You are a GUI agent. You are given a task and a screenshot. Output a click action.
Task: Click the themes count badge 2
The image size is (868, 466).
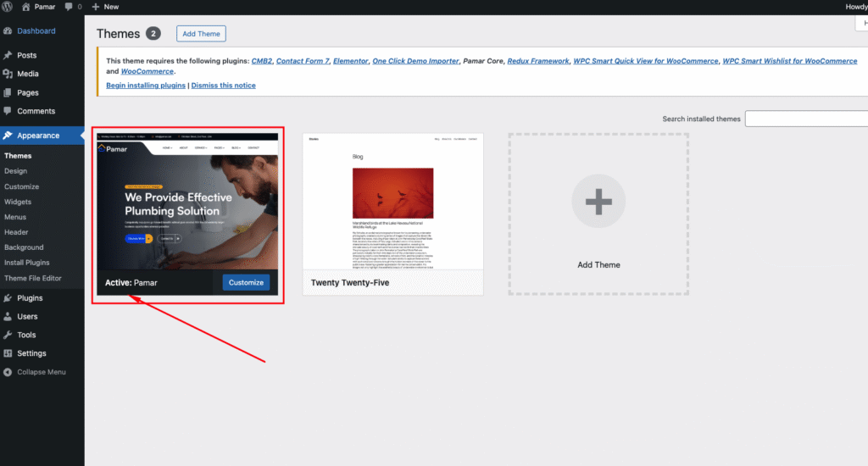point(153,34)
